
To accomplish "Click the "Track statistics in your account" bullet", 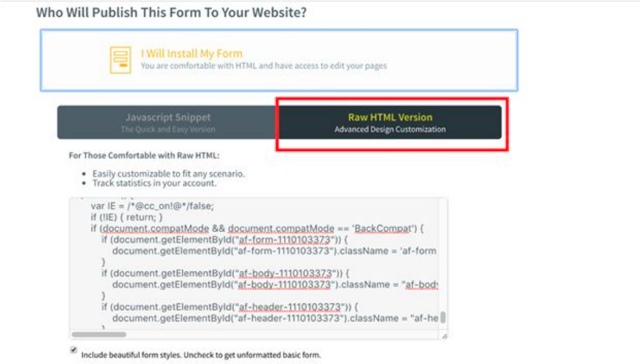I will click(154, 183).
